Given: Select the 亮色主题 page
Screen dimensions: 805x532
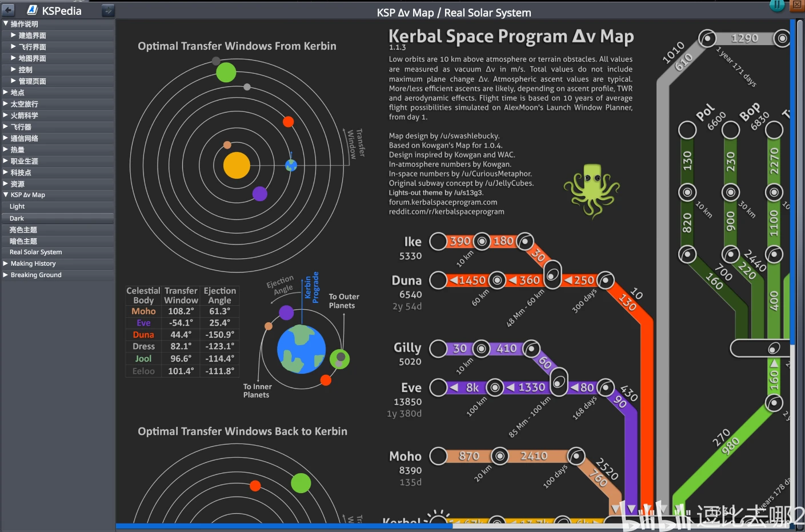Looking at the screenshot, I should point(58,230).
